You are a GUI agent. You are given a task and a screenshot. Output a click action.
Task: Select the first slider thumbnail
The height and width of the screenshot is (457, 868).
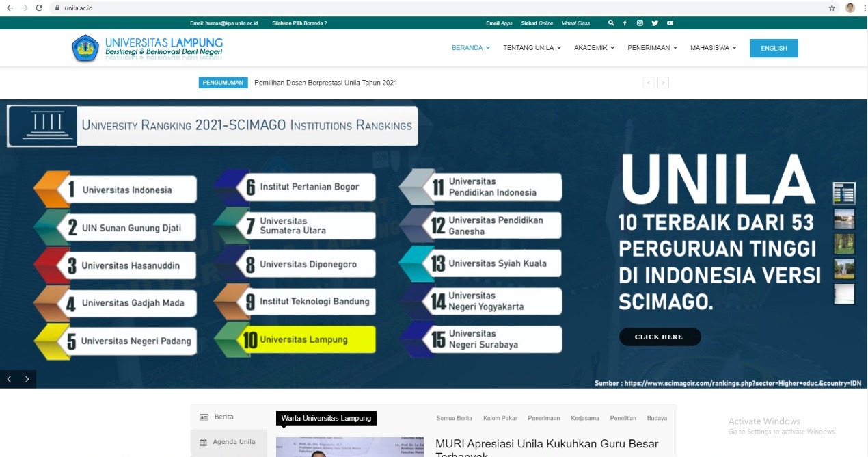(x=844, y=193)
